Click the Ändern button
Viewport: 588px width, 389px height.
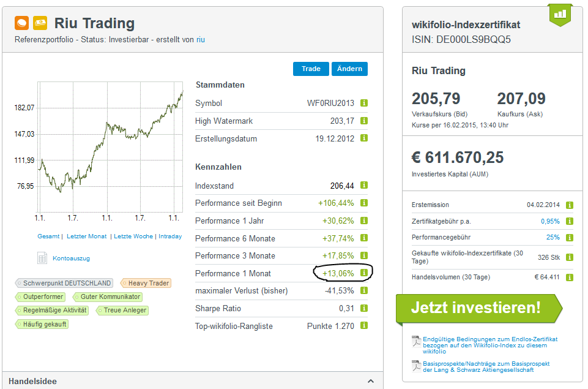pos(349,69)
